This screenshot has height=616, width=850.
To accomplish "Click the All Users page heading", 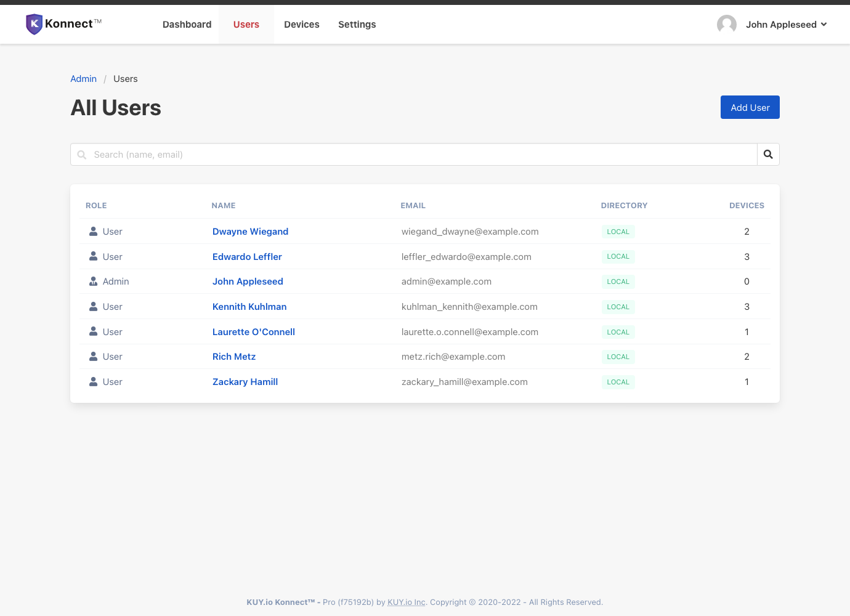I will pos(116,108).
